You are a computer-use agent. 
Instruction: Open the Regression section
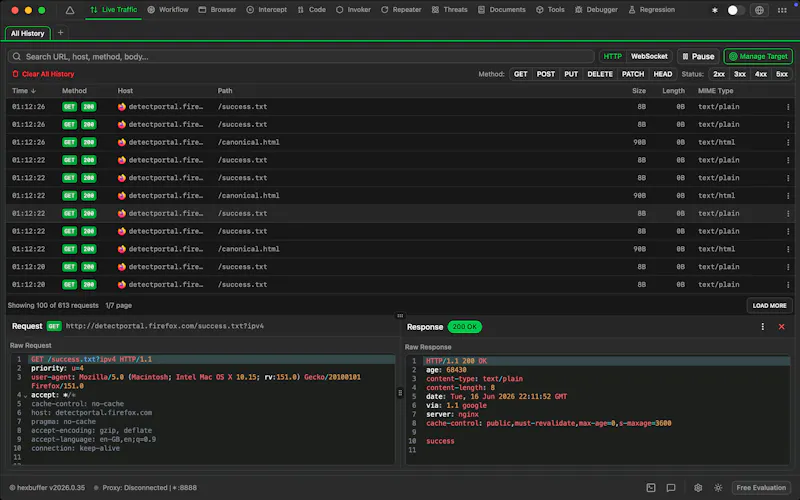point(652,10)
